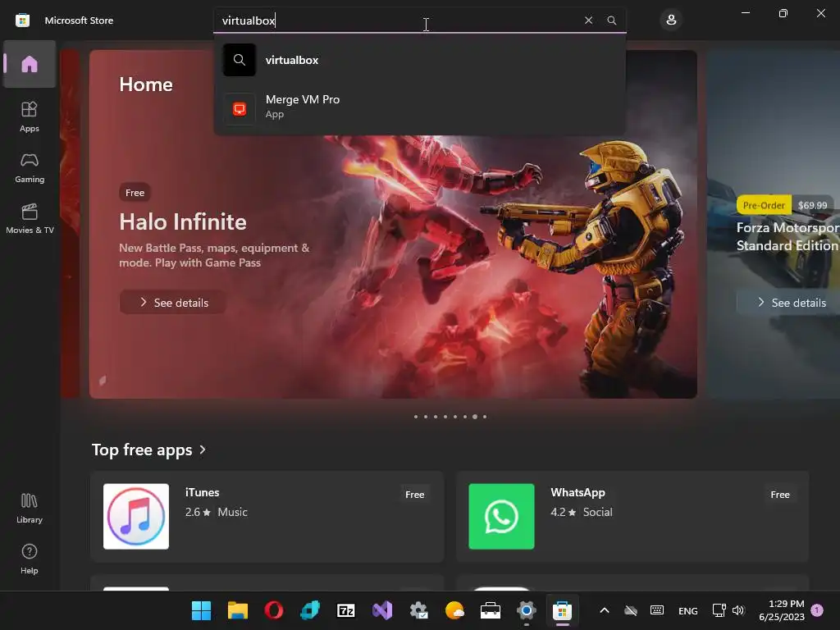Show hidden tray icons chevron
The image size is (840, 630).
(605, 610)
